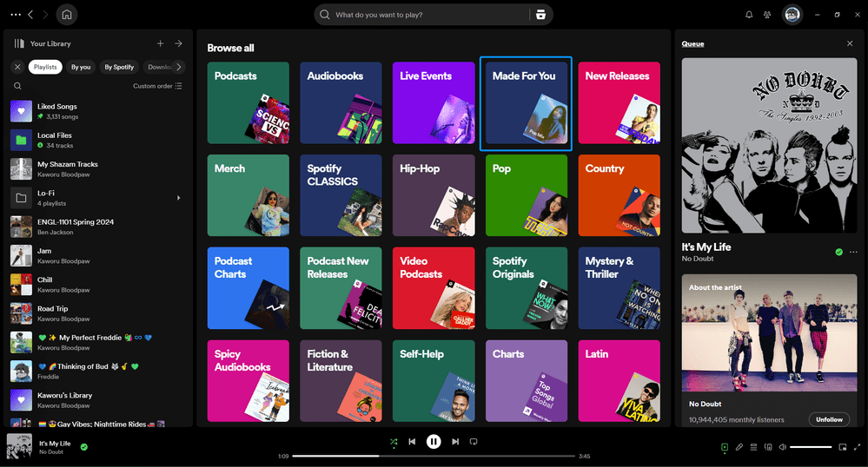This screenshot has height=467, width=868.
Task: Open Local Files in library
Action: click(x=98, y=140)
